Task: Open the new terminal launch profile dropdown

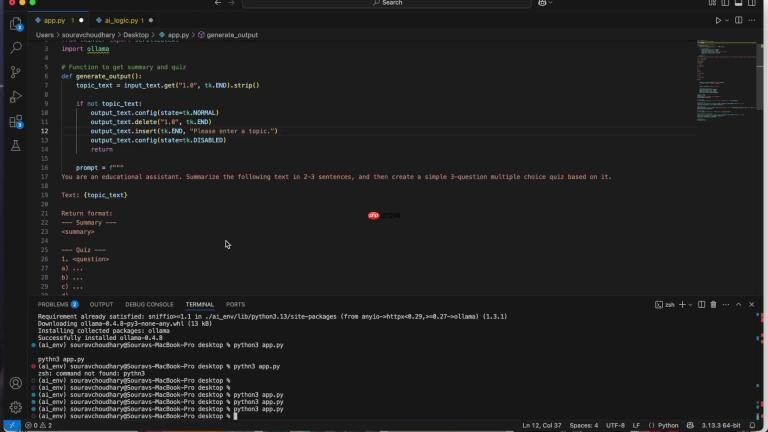Action: click(690, 305)
